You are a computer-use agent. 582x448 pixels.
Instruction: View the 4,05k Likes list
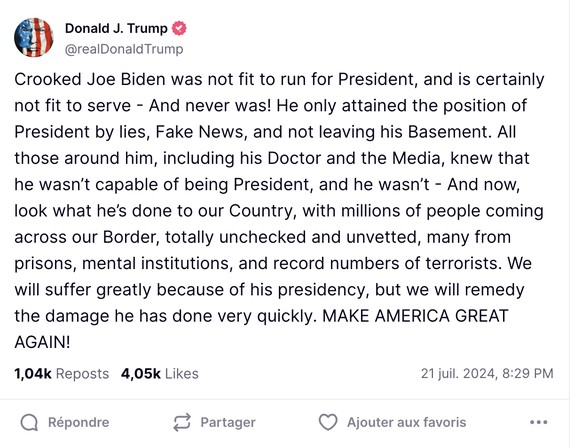160,373
